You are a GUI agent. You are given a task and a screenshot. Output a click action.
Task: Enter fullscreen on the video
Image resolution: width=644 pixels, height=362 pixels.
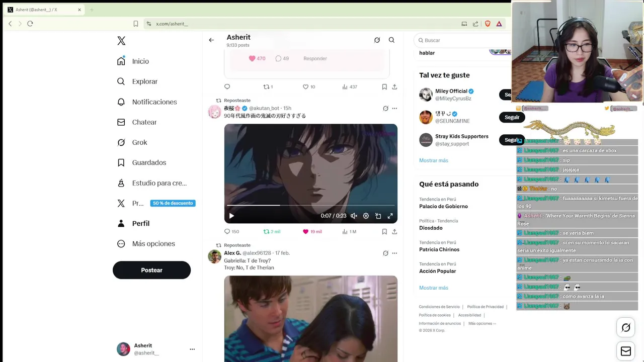390,216
